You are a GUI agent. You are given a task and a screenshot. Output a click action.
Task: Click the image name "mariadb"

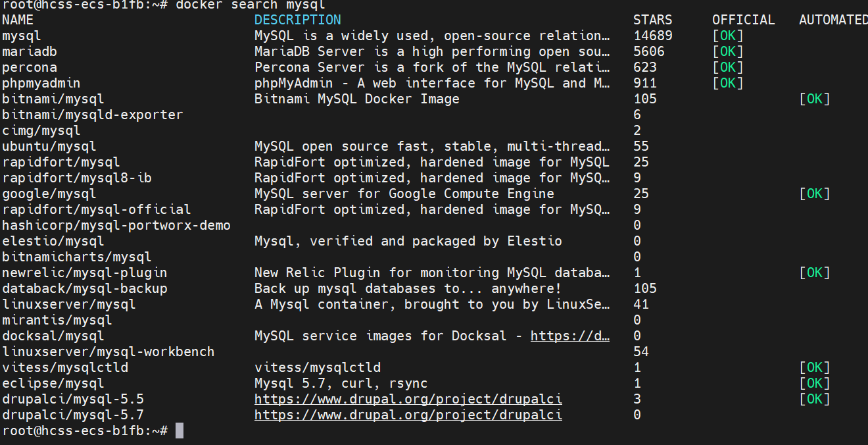tap(30, 52)
